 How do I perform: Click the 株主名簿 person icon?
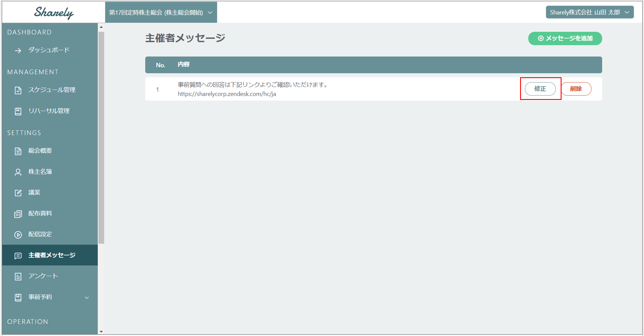pyautogui.click(x=18, y=172)
